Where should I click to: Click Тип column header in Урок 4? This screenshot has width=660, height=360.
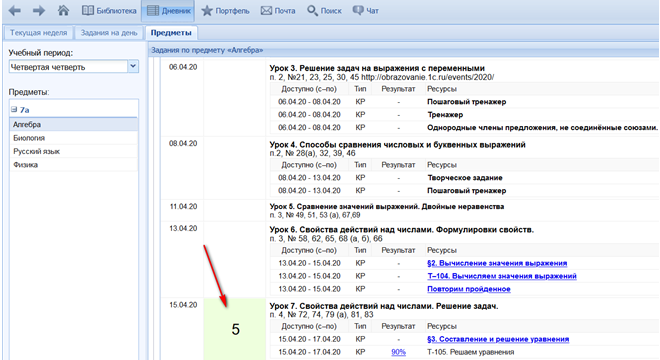[360, 165]
